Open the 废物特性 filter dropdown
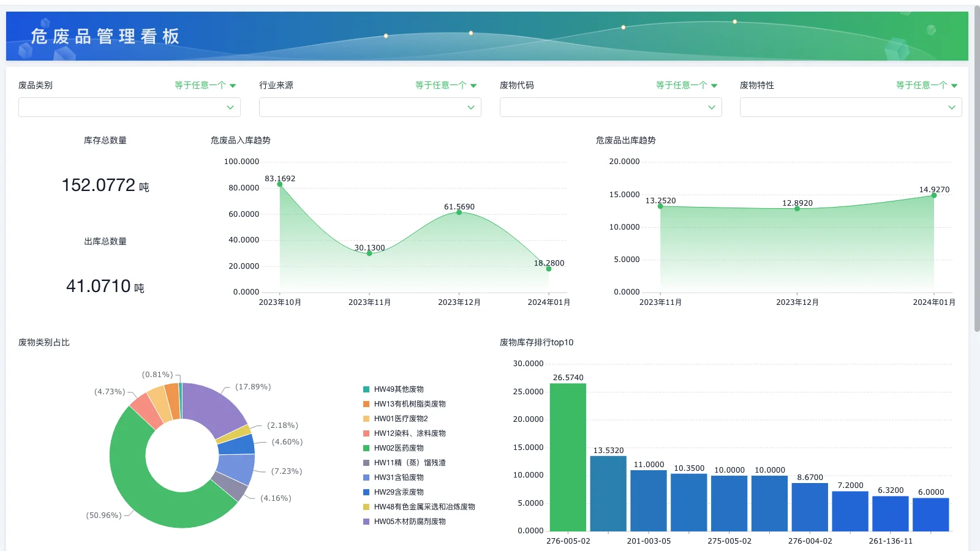This screenshot has width=980, height=551. tap(850, 107)
